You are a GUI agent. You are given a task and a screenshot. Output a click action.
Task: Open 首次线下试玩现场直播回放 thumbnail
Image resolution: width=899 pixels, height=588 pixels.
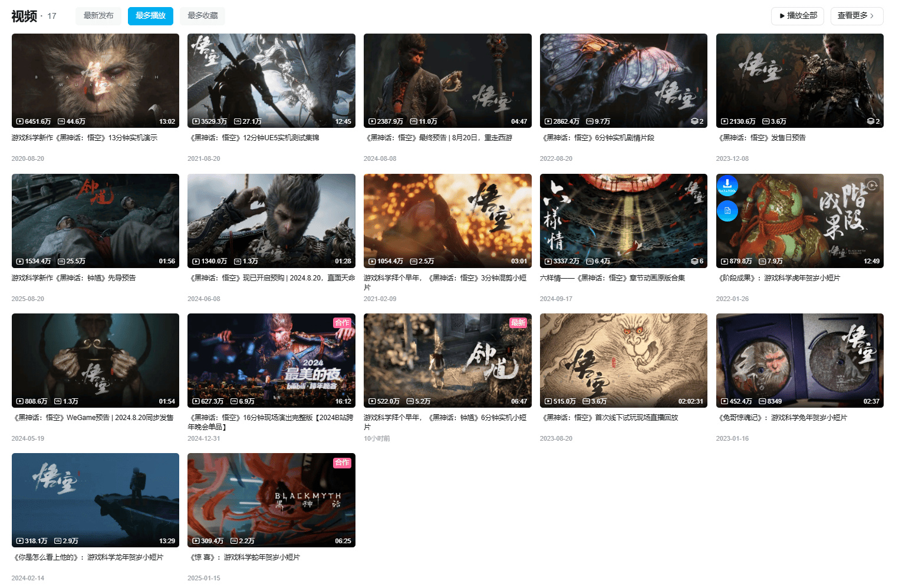(623, 360)
